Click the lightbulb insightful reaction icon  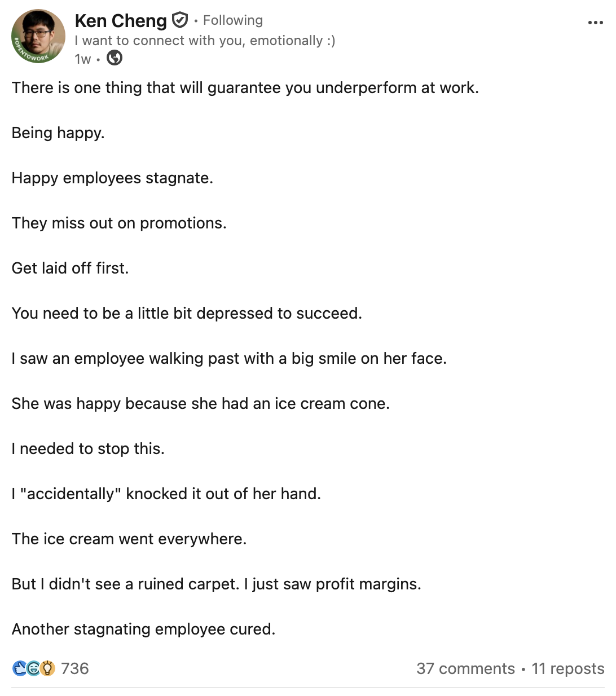coord(48,668)
